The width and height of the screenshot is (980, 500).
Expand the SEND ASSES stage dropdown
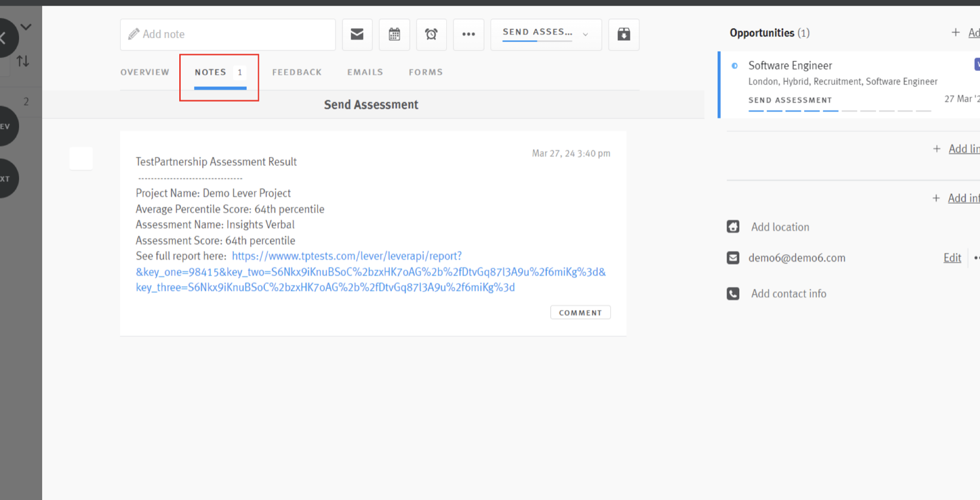pyautogui.click(x=585, y=34)
